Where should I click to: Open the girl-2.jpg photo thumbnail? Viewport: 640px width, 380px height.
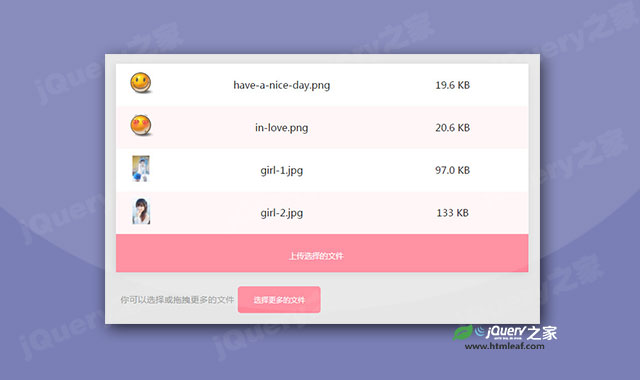(141, 211)
